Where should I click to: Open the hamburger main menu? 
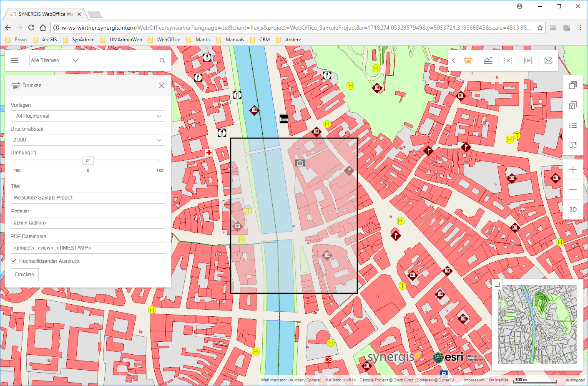pos(15,61)
